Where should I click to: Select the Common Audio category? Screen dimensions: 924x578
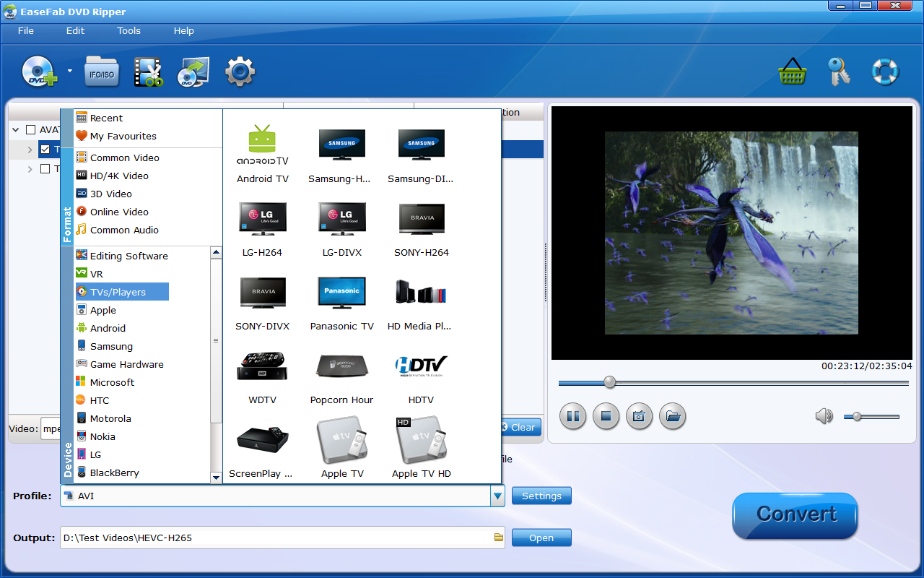[117, 230]
